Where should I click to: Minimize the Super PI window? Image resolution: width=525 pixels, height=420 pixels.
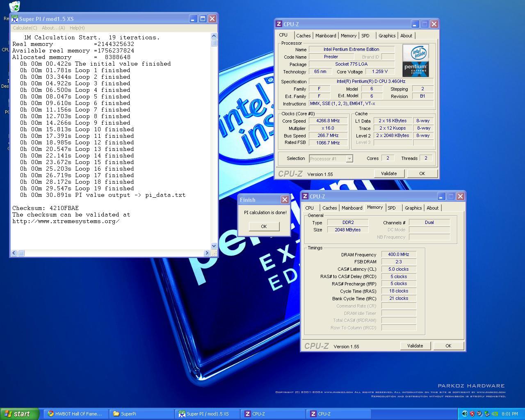(x=193, y=19)
